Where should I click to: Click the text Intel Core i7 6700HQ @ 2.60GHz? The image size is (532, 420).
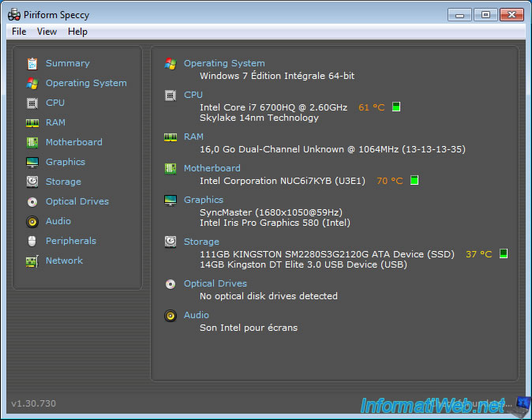tap(273, 107)
